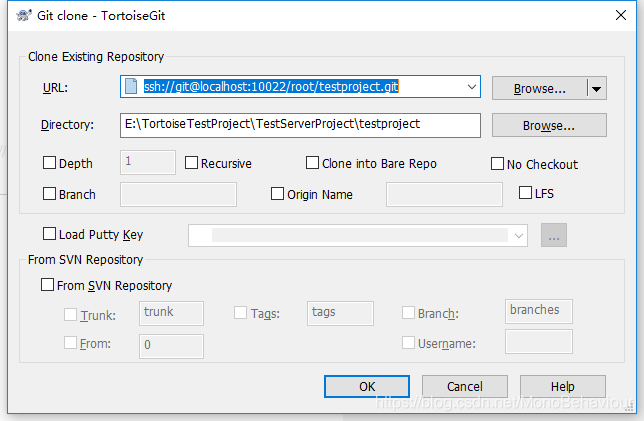The height and width of the screenshot is (421, 644).
Task: Expand the URL history dropdown
Action: 472,87
